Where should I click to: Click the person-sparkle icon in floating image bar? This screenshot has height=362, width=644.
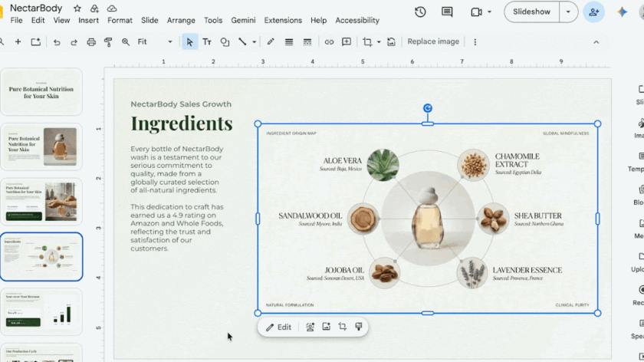point(310,327)
